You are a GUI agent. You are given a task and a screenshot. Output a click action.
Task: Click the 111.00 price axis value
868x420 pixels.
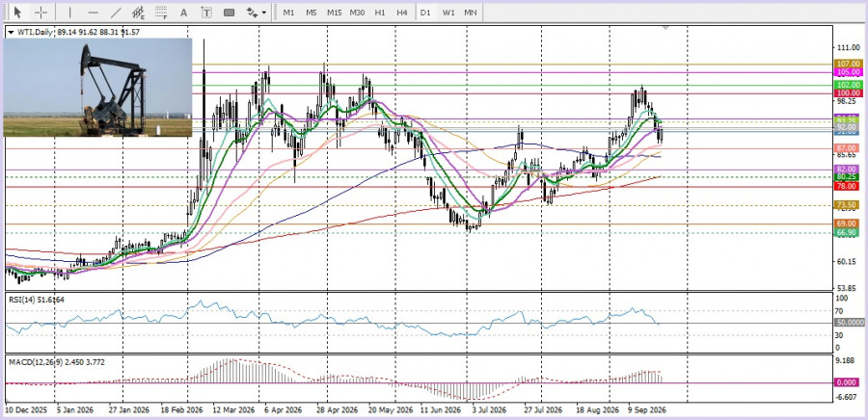848,48
